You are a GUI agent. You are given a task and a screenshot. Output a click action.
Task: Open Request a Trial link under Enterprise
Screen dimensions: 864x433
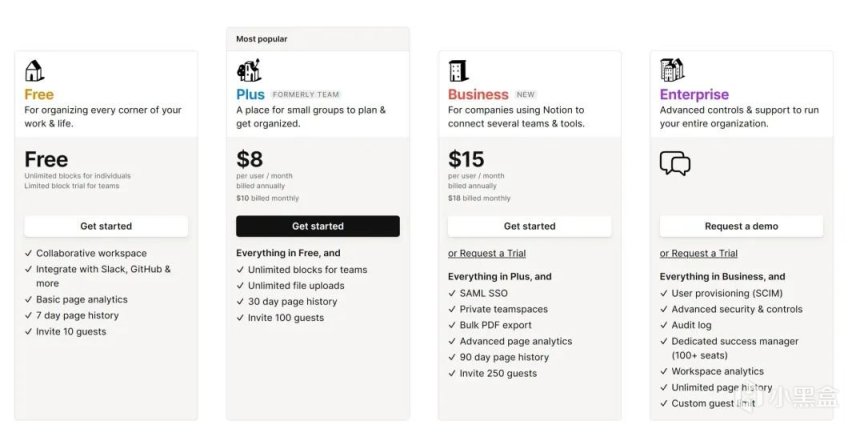(699, 253)
